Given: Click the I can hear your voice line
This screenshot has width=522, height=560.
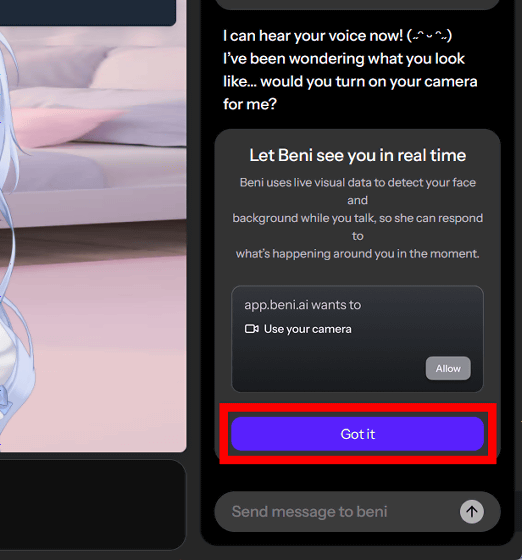Looking at the screenshot, I should (x=337, y=36).
